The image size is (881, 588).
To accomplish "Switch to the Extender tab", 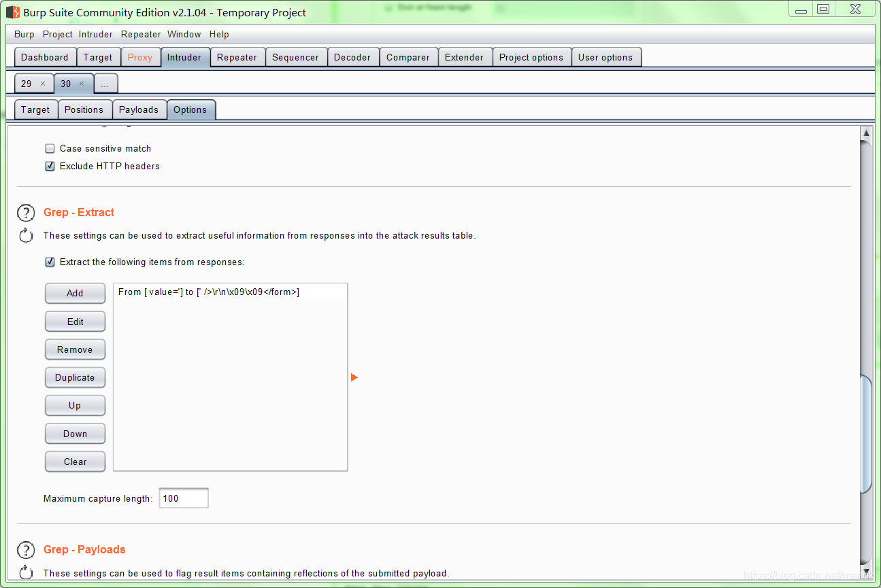I will [465, 57].
